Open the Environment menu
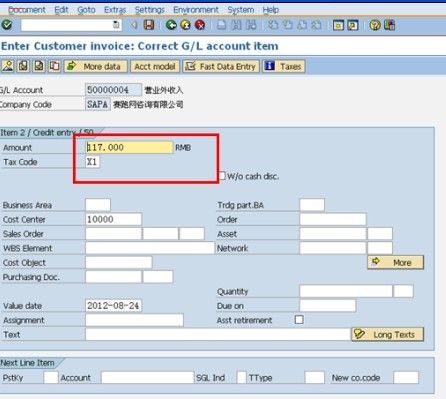 [196, 10]
